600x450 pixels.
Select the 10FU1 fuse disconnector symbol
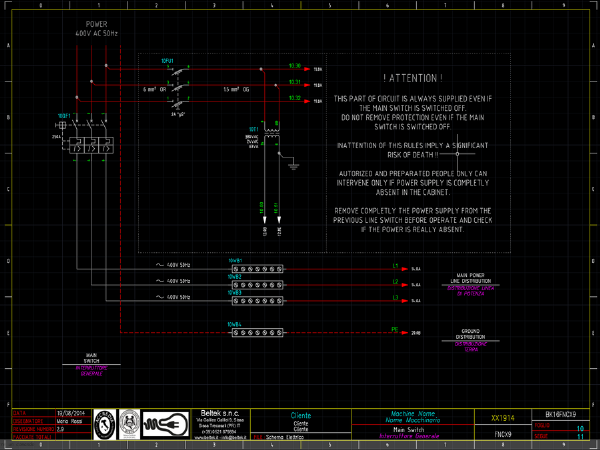(x=178, y=88)
